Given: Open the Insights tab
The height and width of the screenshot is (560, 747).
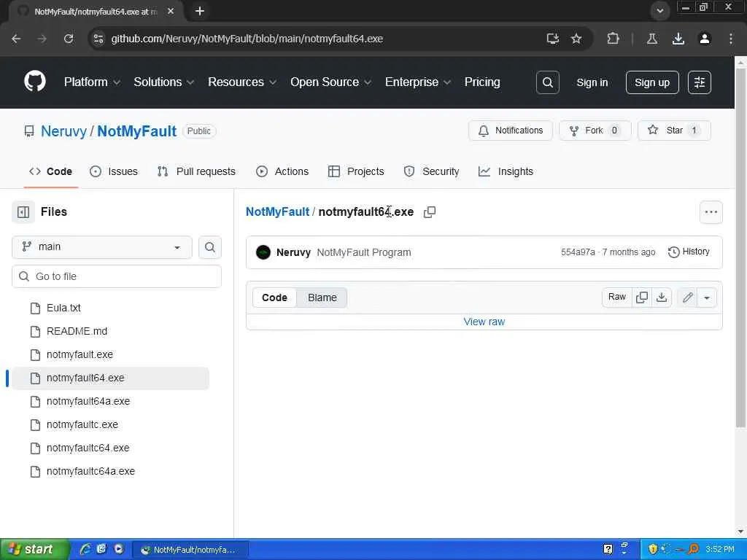Looking at the screenshot, I should tap(506, 171).
